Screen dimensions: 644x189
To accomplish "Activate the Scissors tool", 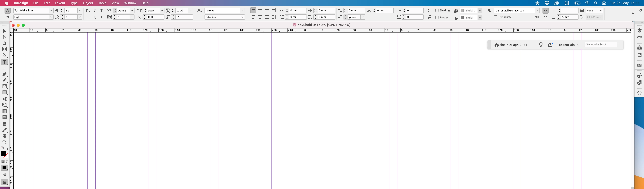I will coord(5,99).
